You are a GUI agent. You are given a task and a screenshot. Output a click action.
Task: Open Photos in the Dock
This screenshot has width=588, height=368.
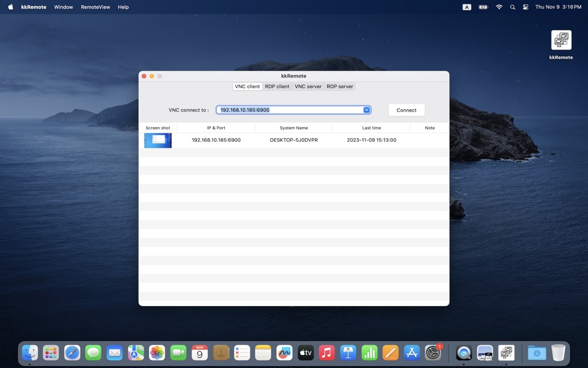(157, 353)
